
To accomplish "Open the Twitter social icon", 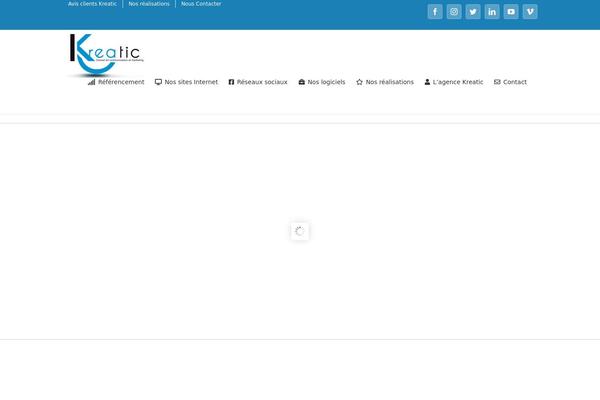I will click(473, 11).
